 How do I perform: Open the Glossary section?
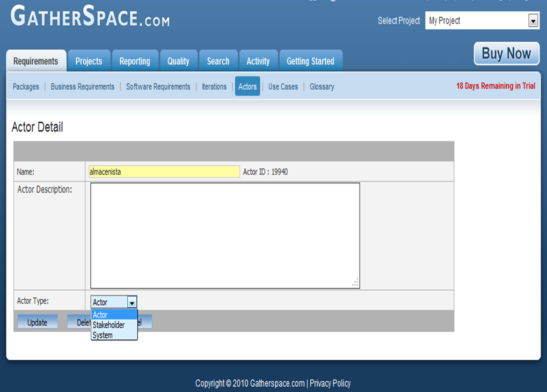[x=322, y=87]
